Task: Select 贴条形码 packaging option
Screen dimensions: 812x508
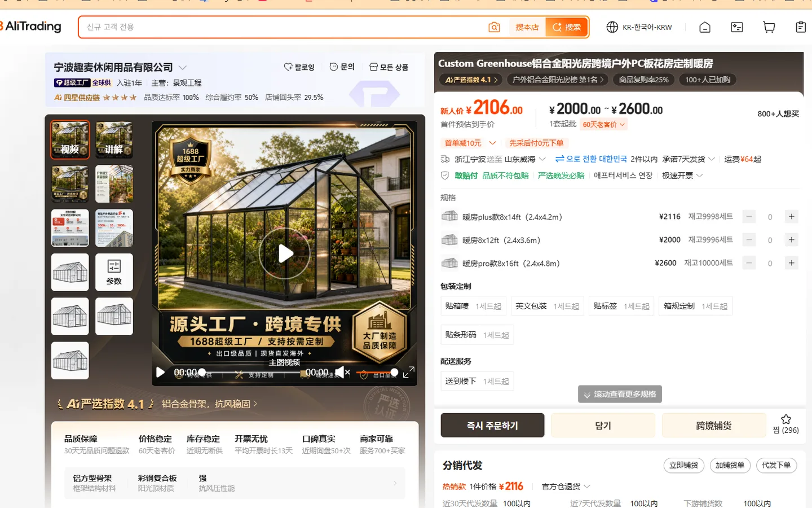Action: [477, 335]
